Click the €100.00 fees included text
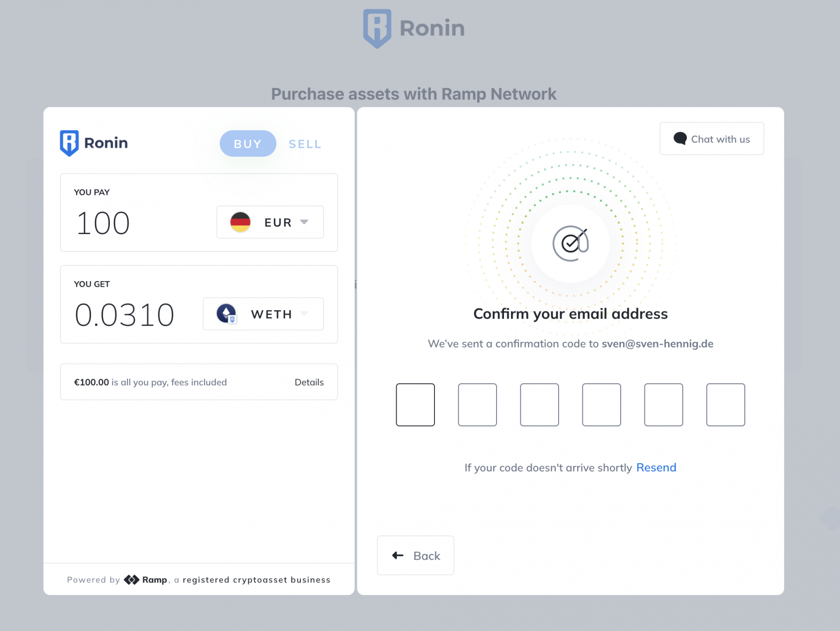 150,382
